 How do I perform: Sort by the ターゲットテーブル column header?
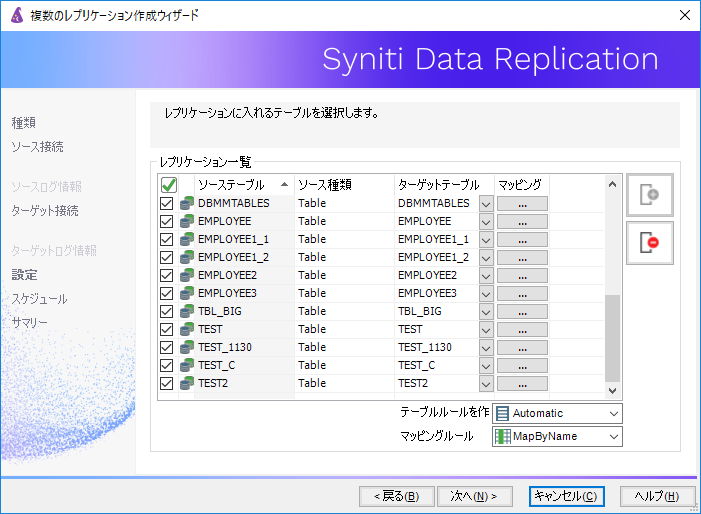click(444, 185)
